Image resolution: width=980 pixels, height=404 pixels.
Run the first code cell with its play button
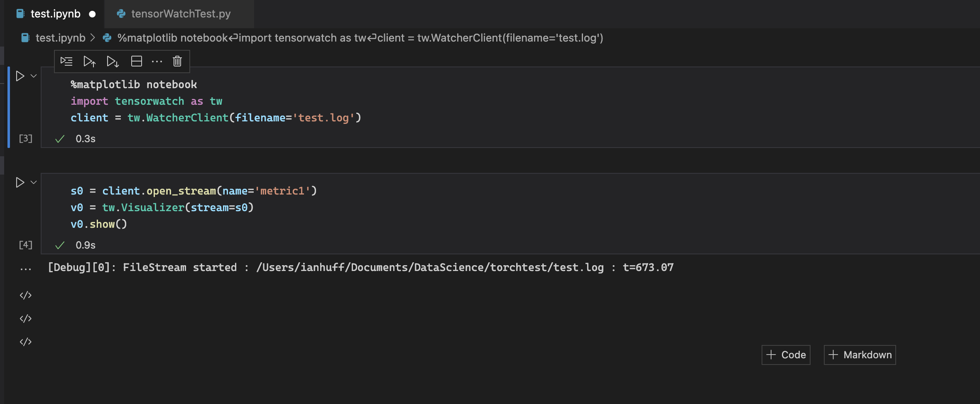[x=20, y=76]
